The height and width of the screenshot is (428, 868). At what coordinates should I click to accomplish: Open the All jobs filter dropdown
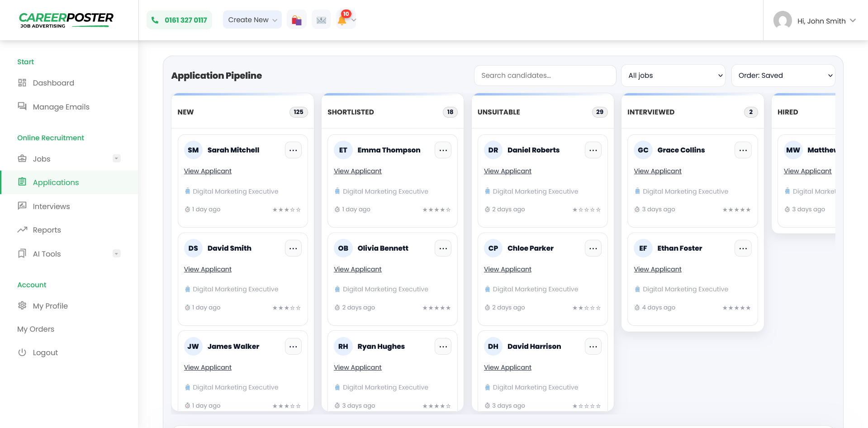pyautogui.click(x=674, y=76)
